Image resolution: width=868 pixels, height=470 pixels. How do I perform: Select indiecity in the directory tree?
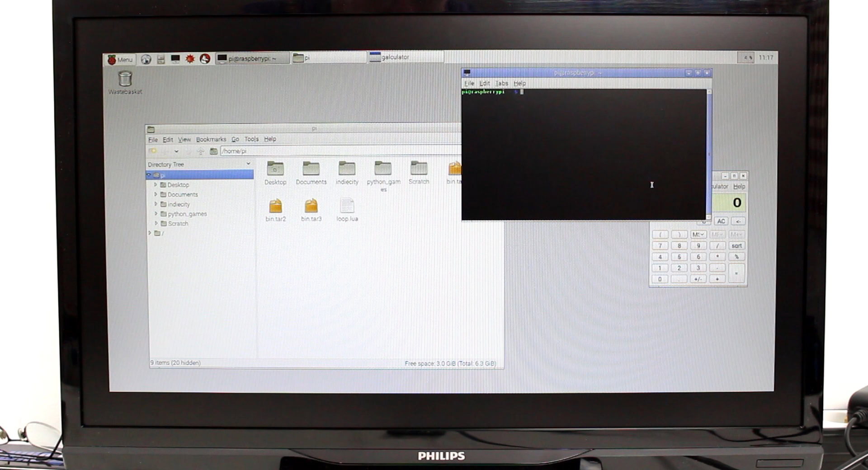(179, 204)
